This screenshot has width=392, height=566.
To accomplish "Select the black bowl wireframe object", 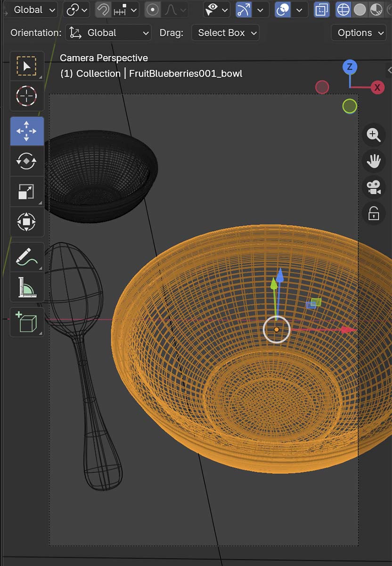I will 100,175.
